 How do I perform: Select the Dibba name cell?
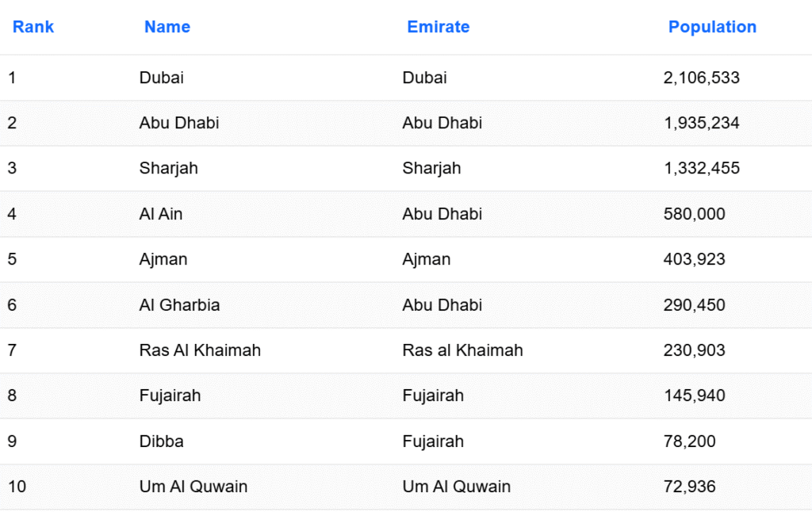click(162, 441)
